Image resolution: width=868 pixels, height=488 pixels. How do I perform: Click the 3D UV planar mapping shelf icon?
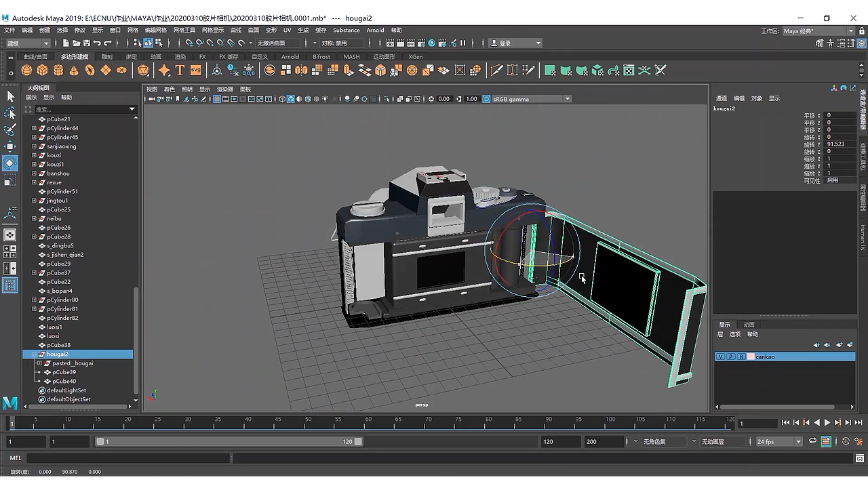click(x=550, y=70)
